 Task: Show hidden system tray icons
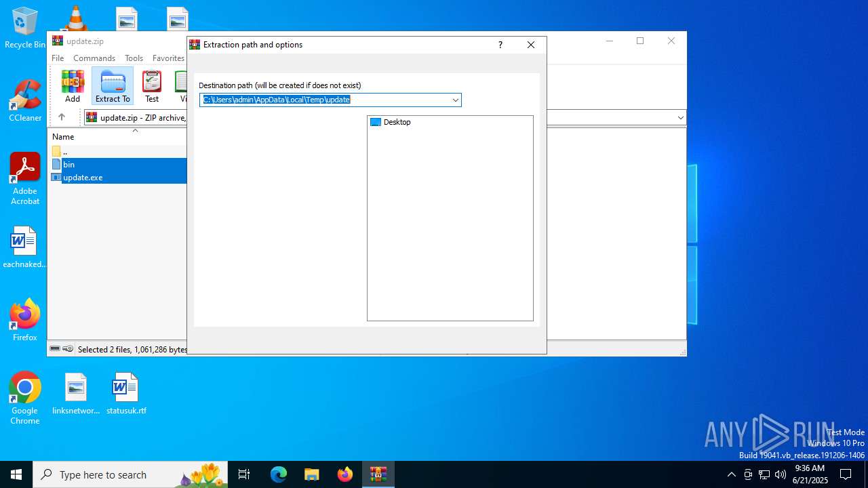click(731, 474)
